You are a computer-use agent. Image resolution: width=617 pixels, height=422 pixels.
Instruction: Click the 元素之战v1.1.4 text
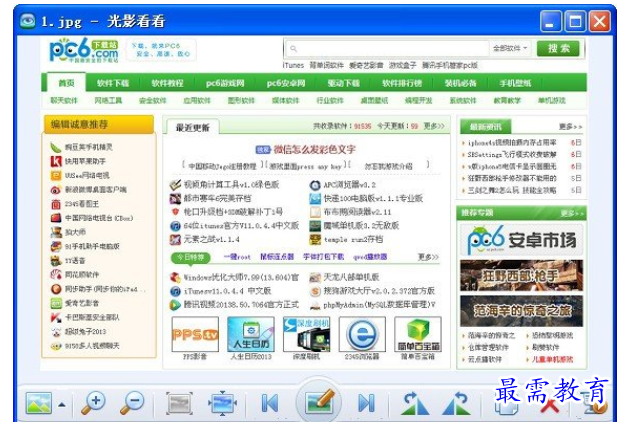pyautogui.click(x=211, y=239)
